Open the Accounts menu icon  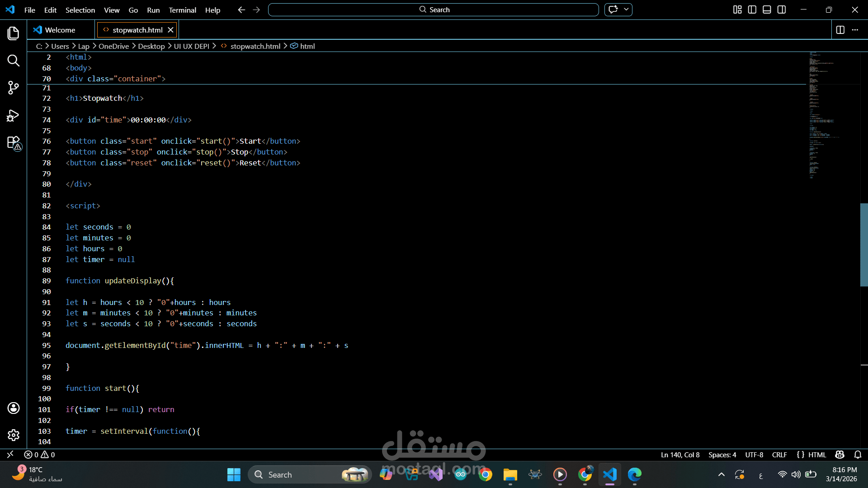tap(13, 408)
